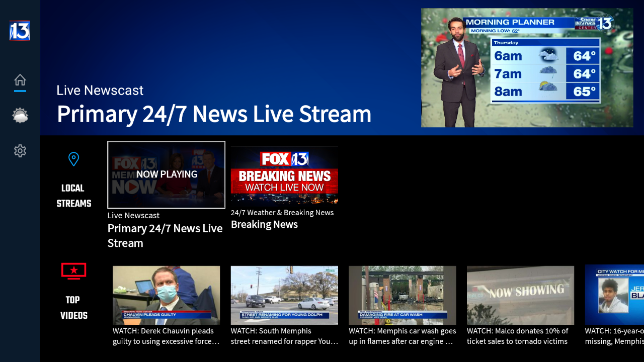Click the 24/7 Weather & Breaking News label
This screenshot has width=644, height=362.
point(282,212)
